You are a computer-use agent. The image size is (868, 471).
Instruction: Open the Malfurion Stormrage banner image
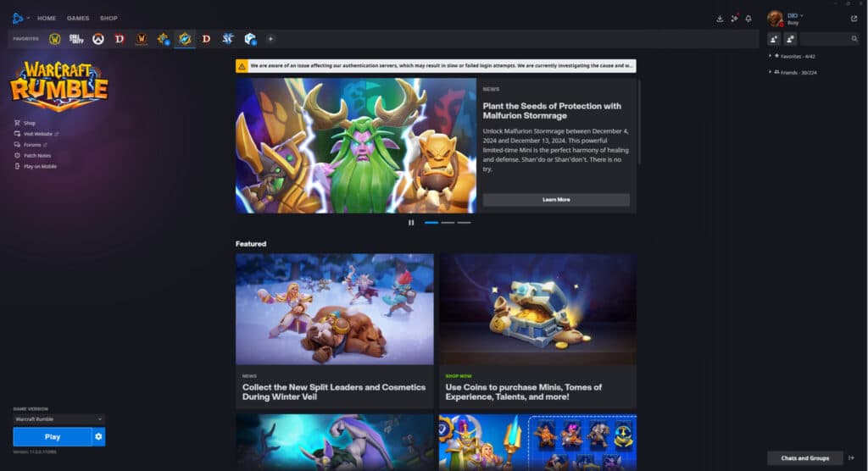tap(356, 146)
